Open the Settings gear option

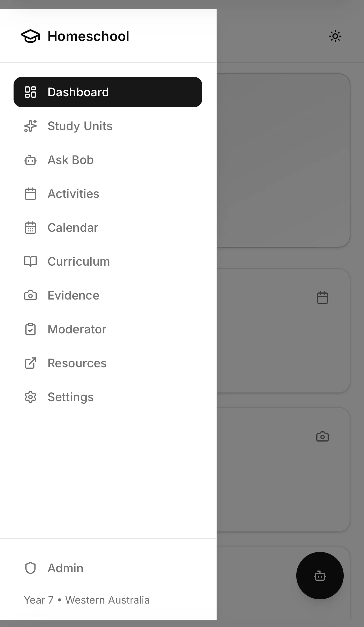[71, 397]
